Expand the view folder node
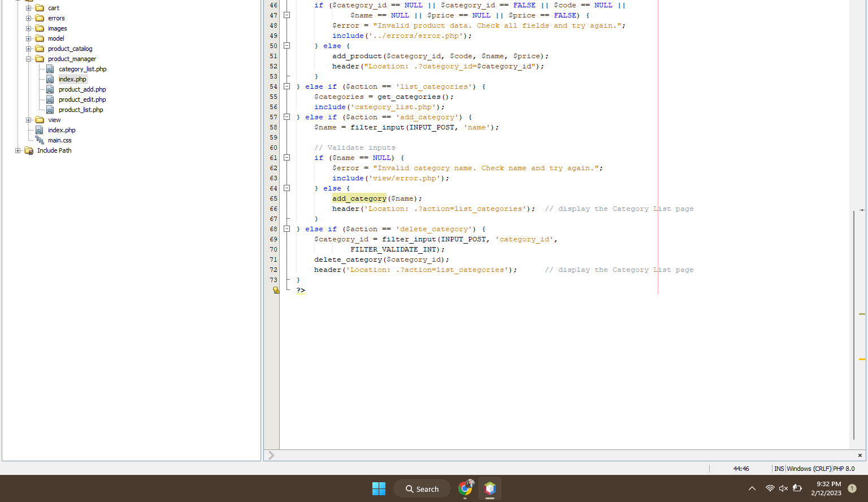The height and width of the screenshot is (502, 868). tap(29, 120)
